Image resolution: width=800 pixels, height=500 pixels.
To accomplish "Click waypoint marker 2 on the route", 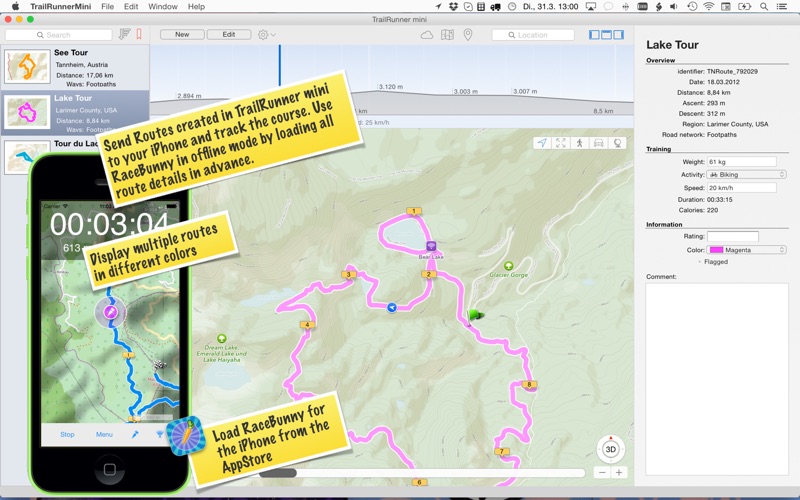I will click(x=429, y=274).
